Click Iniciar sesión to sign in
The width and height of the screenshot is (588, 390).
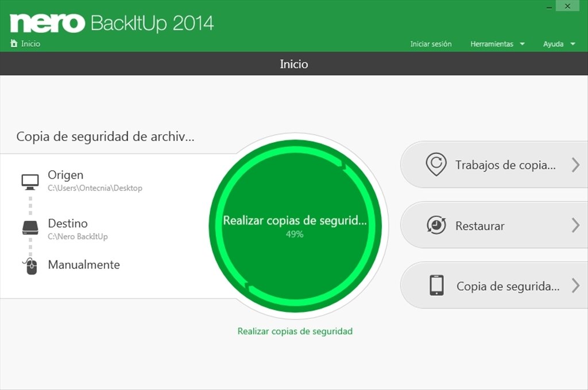431,44
